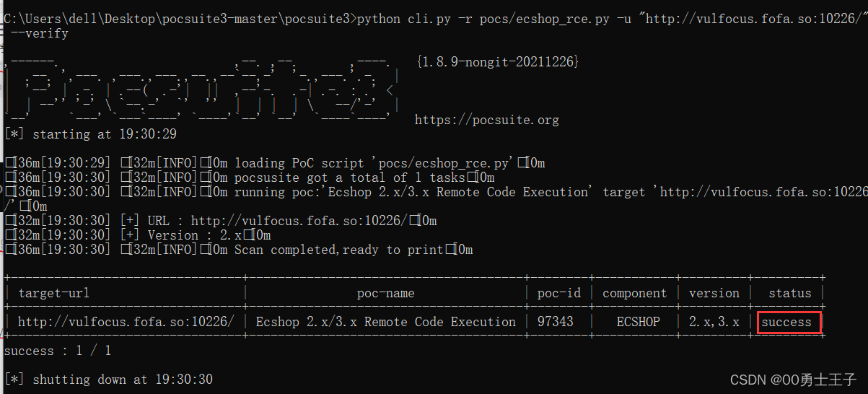Click the '[+] URL' log line
The height and width of the screenshot is (394, 868).
221,221
